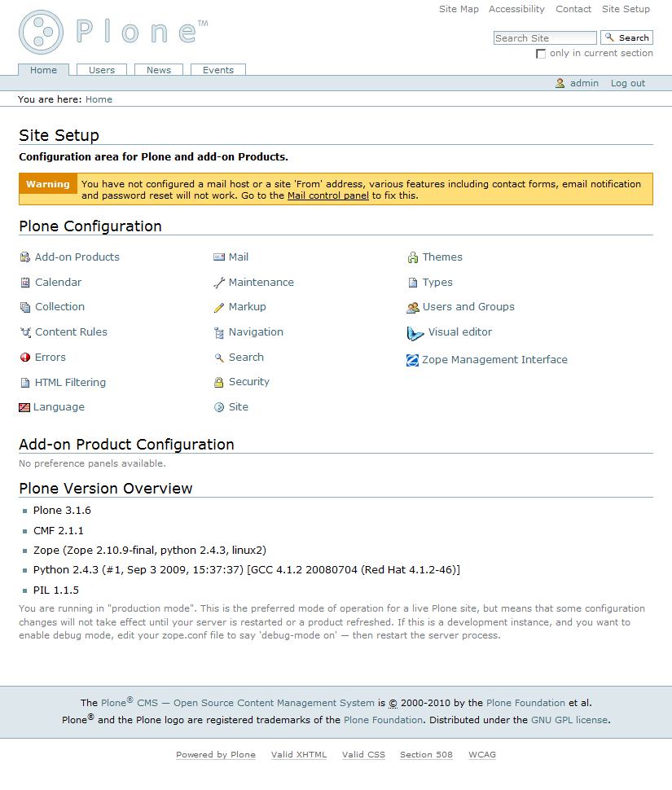This screenshot has width=672, height=790.
Task: Click the Navigation tree icon
Action: tap(219, 332)
